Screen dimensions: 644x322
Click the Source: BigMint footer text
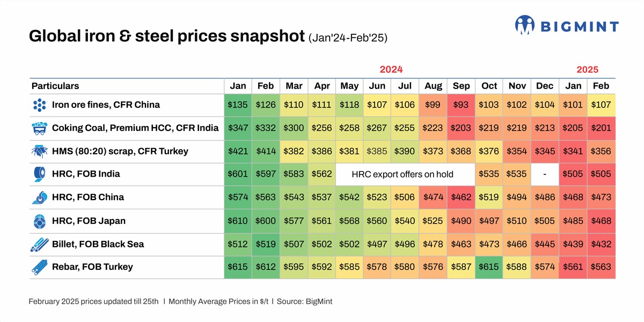coord(304,302)
